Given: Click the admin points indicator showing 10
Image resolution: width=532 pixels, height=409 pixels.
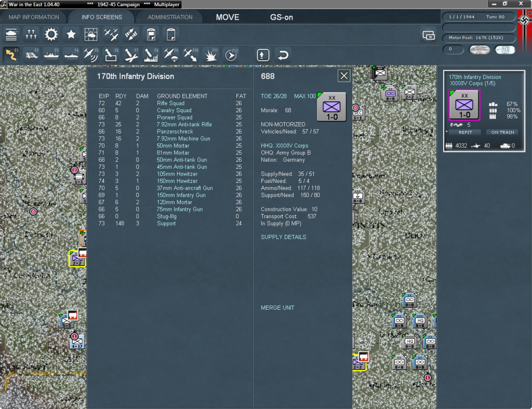Looking at the screenshot, I should click(504, 49).
